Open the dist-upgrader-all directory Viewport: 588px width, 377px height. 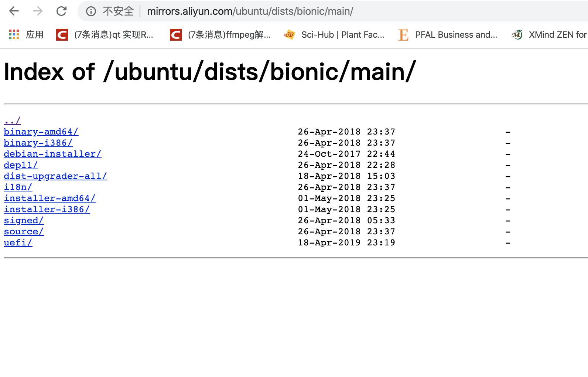(x=55, y=176)
